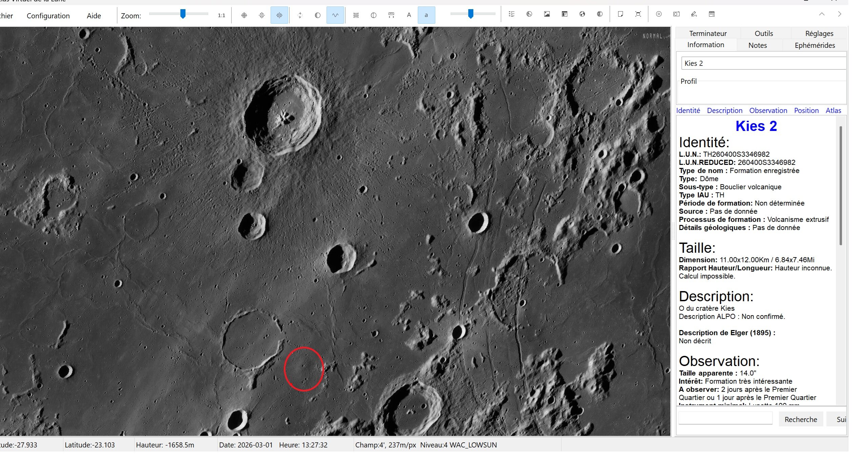Viewport: 868px width, 460px height.
Task: Toggle the lowercase 'a' labels button
Action: [426, 15]
